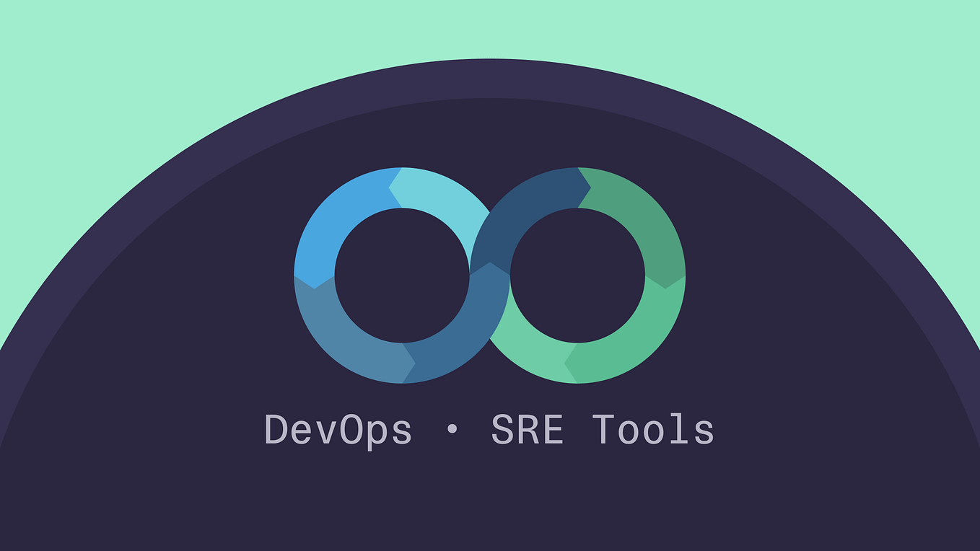This screenshot has height=551, width=980.
Task: Click the light blue top segment of the left loop
Action: [433, 184]
